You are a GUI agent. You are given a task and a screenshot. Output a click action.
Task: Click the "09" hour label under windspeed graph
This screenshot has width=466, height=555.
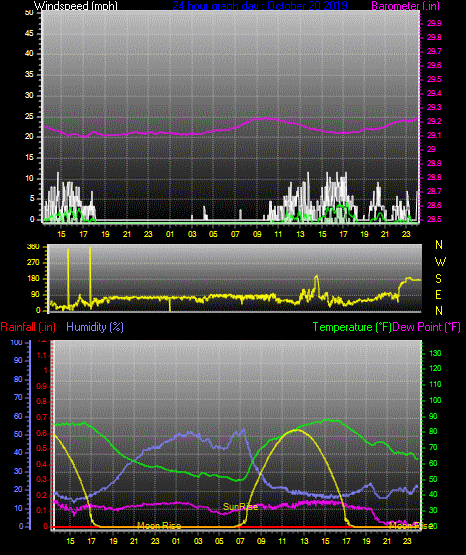tap(257, 234)
